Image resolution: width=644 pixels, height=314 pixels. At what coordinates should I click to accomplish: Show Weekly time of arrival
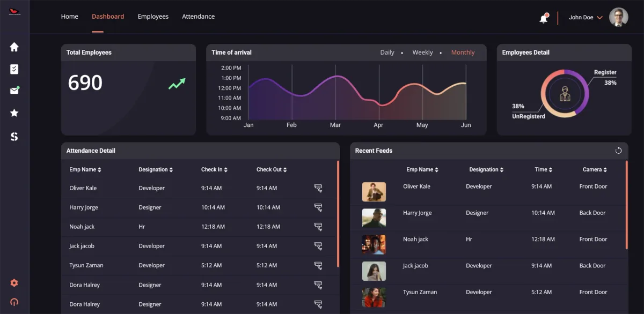click(x=422, y=53)
